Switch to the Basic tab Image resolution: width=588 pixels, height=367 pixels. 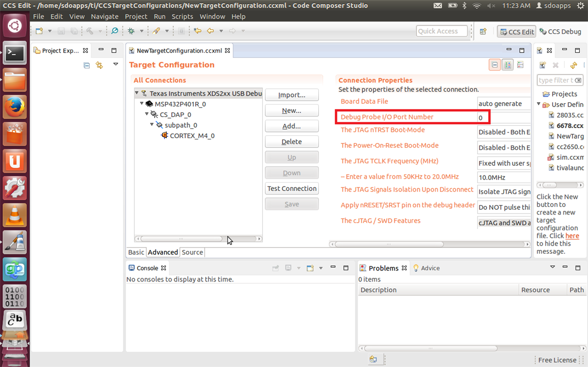[x=136, y=252]
